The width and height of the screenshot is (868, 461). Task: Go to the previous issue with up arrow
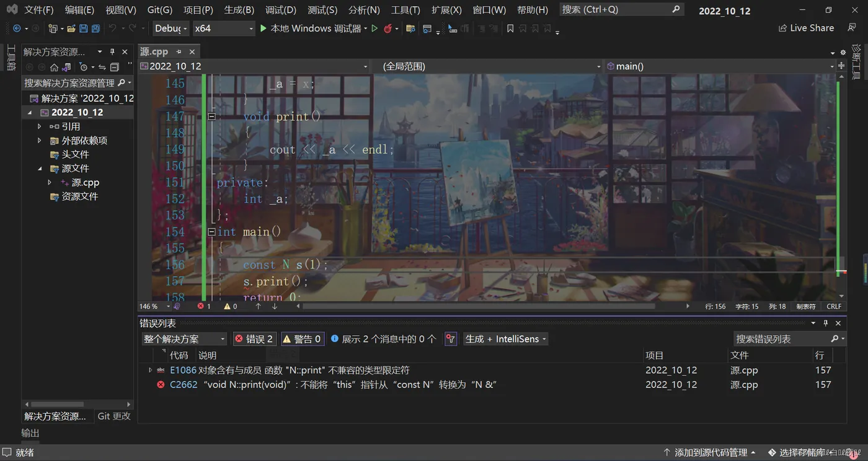[258, 306]
